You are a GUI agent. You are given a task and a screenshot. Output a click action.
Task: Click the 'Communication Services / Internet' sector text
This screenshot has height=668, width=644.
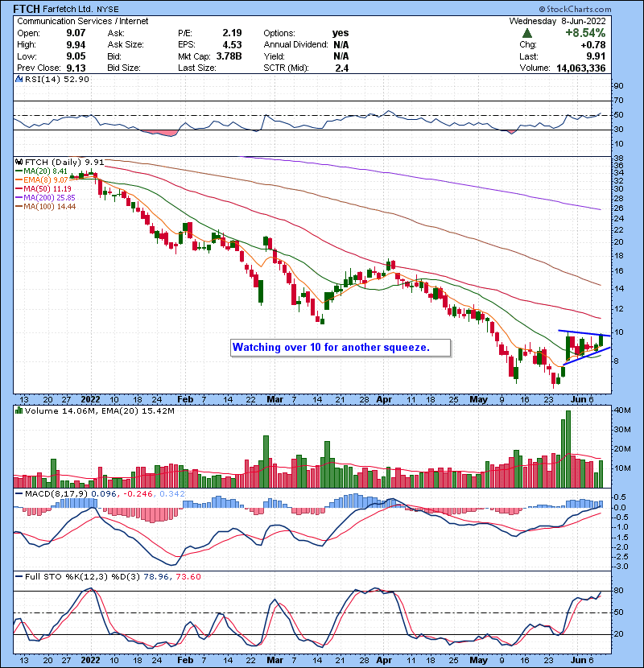click(83, 21)
